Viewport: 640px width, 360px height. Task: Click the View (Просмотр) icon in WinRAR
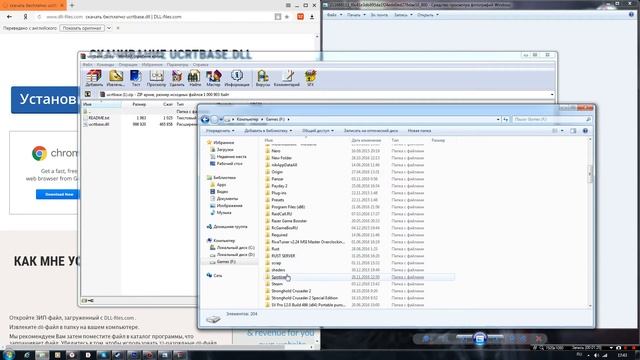pyautogui.click(x=156, y=78)
